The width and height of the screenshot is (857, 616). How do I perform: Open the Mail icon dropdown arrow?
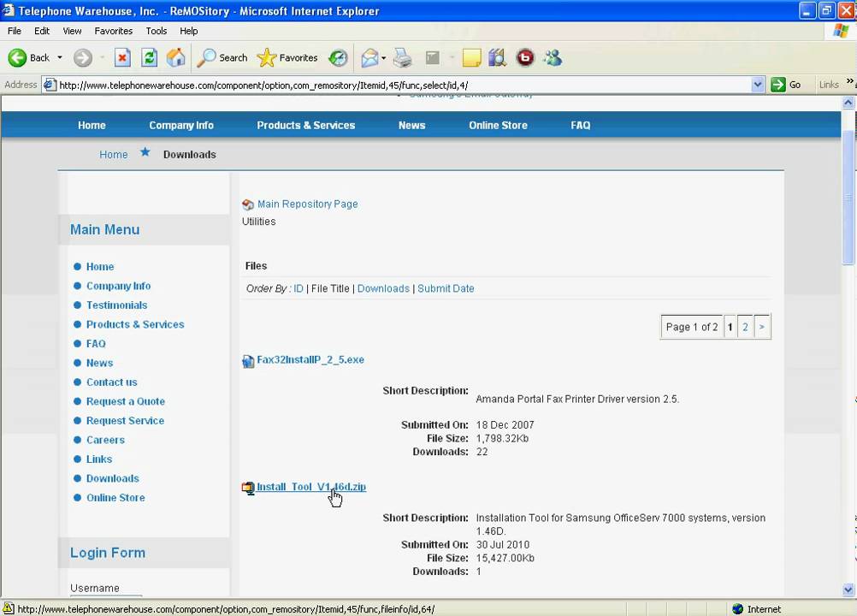pos(384,57)
